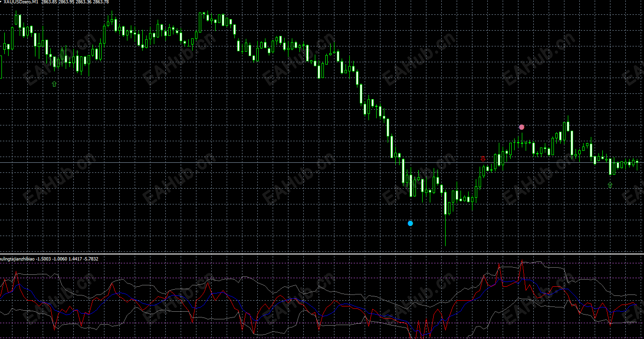Click the chart shift triangle at top-left corner
Image resolution: width=644 pixels, height=339 pixels.
click(x=1, y=1)
